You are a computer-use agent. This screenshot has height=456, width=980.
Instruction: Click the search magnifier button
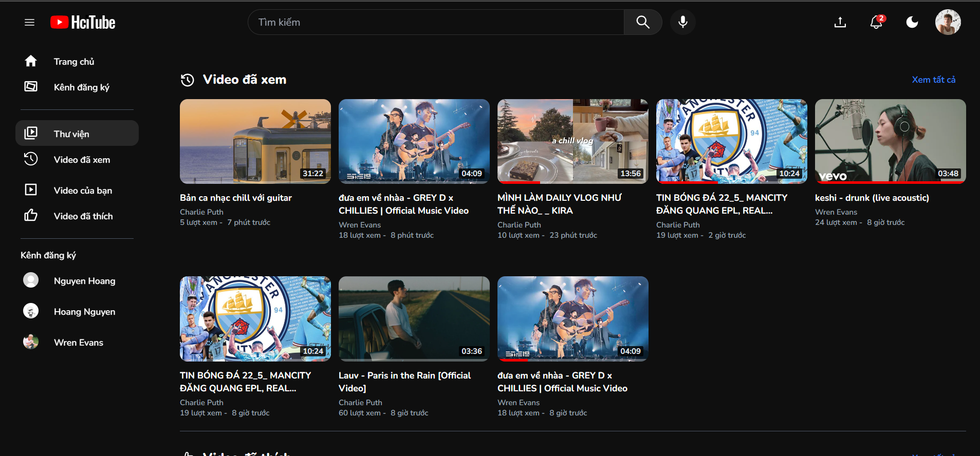point(643,22)
